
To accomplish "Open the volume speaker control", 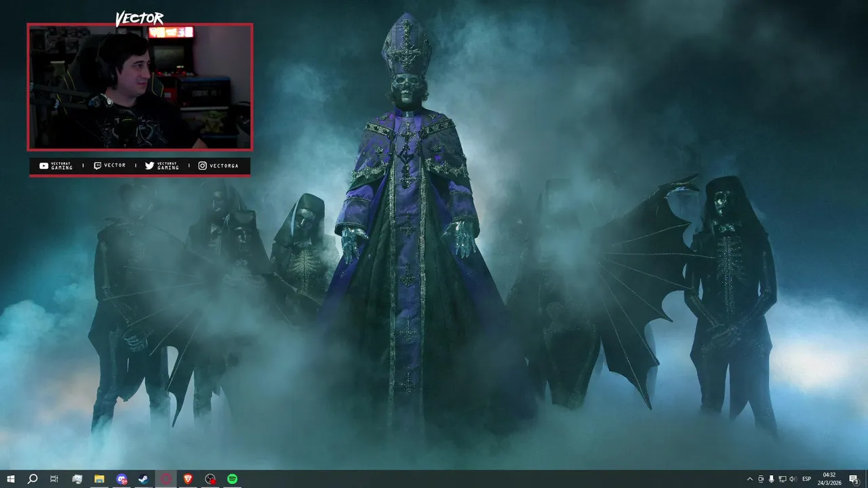I will 793,479.
